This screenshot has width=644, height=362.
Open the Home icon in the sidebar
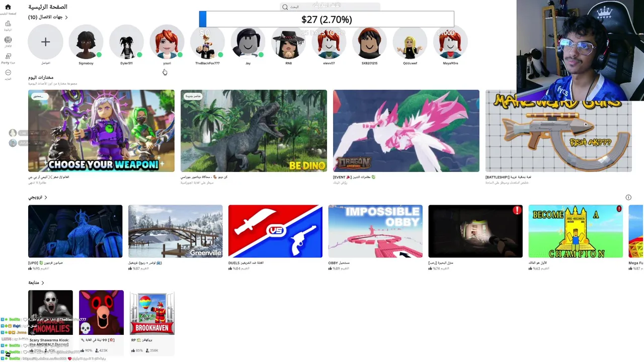pyautogui.click(x=8, y=7)
